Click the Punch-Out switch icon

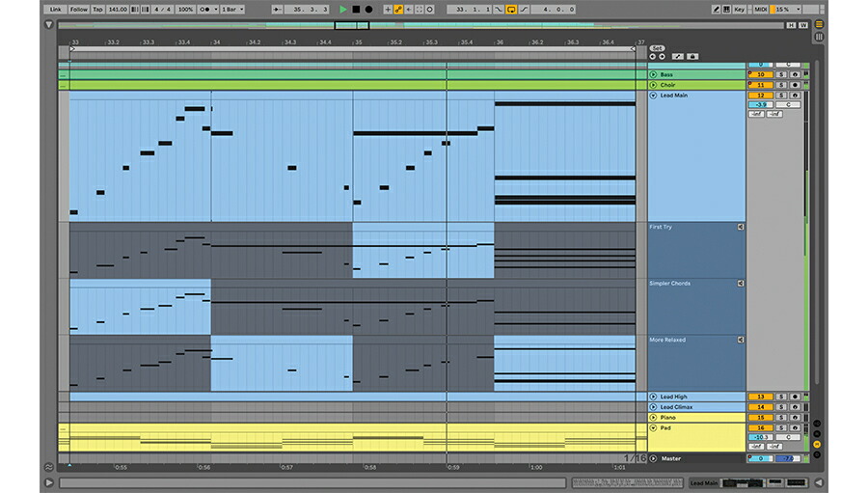click(524, 9)
